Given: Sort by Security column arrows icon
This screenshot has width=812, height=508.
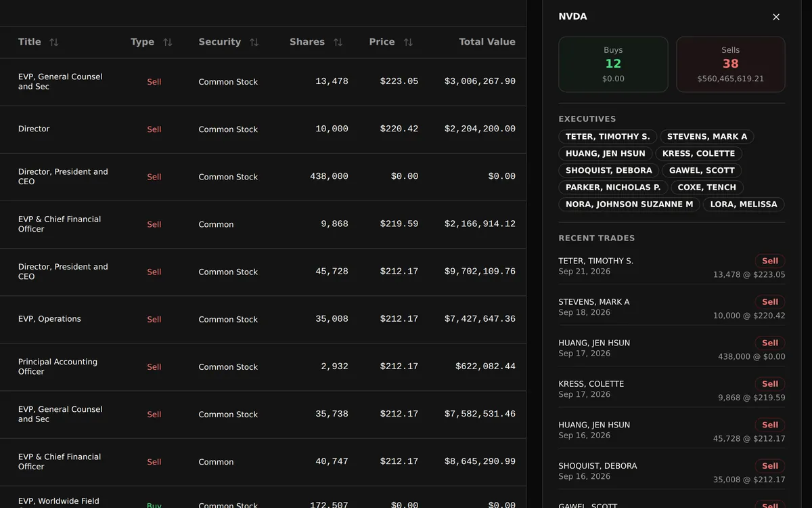Looking at the screenshot, I should point(254,42).
